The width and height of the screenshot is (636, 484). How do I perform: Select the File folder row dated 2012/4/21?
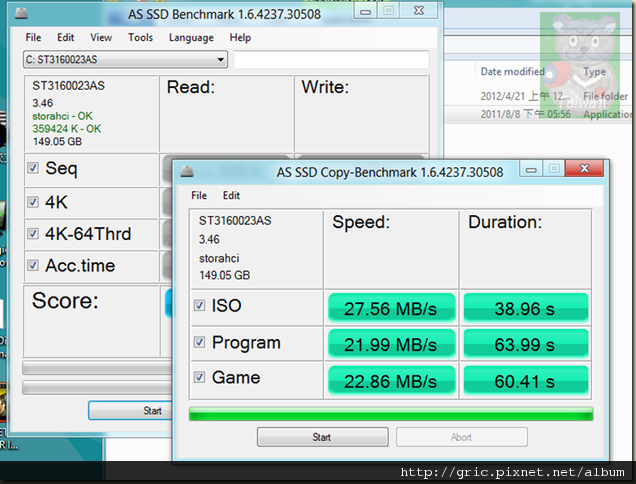tap(539, 96)
